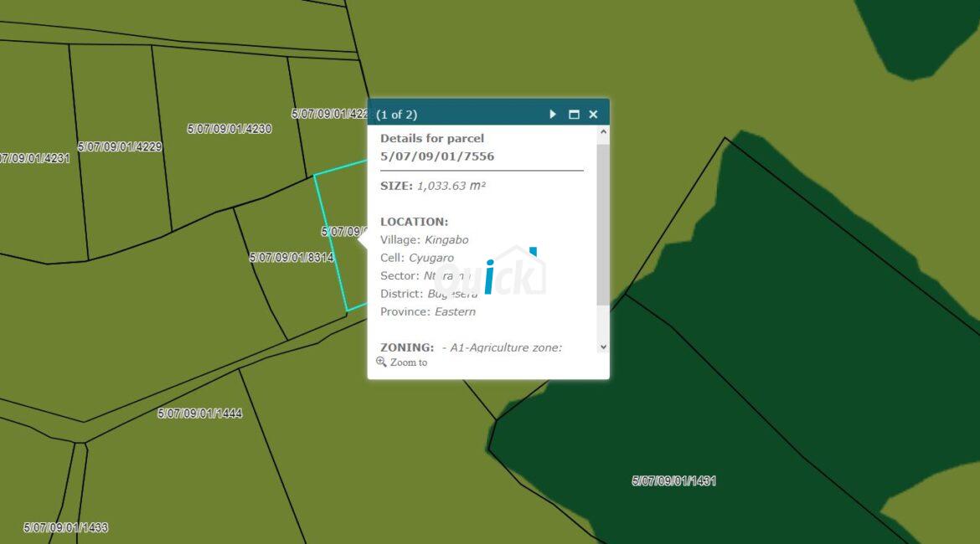Select parcel label 5/07/09/01/1431 on the map
Image resolution: width=980 pixels, height=544 pixels.
coord(674,481)
